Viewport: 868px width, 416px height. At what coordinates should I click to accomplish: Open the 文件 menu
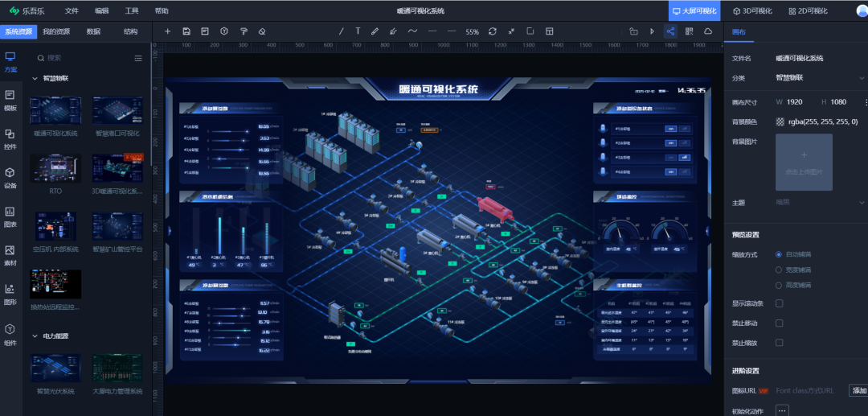[x=72, y=11]
